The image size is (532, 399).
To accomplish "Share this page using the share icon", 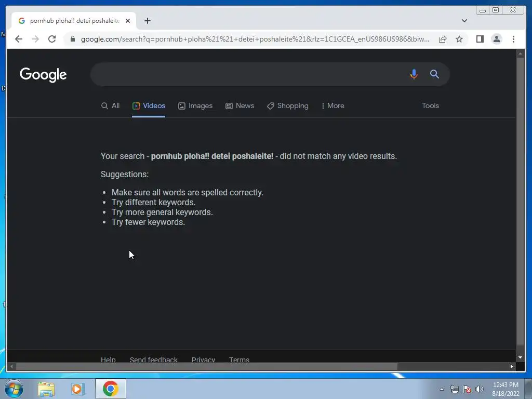I will pos(443,39).
